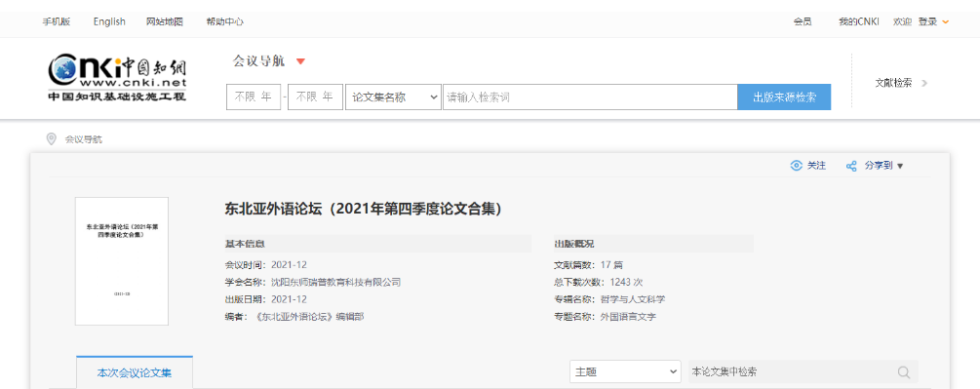Click 登录 to sign in

[927, 21]
